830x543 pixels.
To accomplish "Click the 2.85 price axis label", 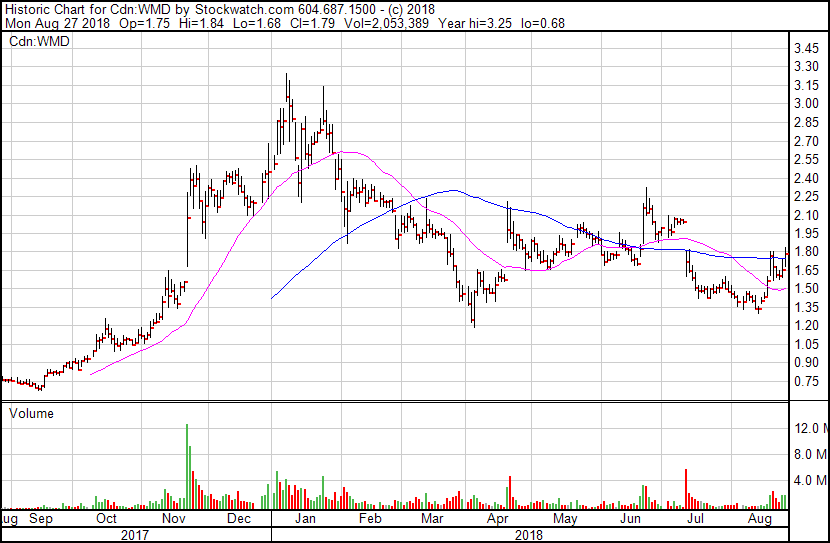I will point(806,122).
